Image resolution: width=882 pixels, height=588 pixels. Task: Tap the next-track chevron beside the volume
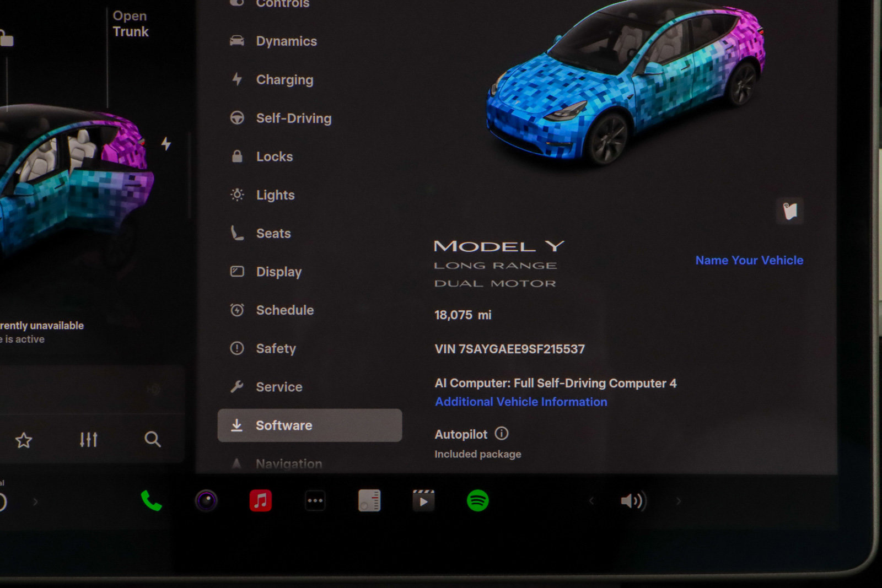pos(679,501)
